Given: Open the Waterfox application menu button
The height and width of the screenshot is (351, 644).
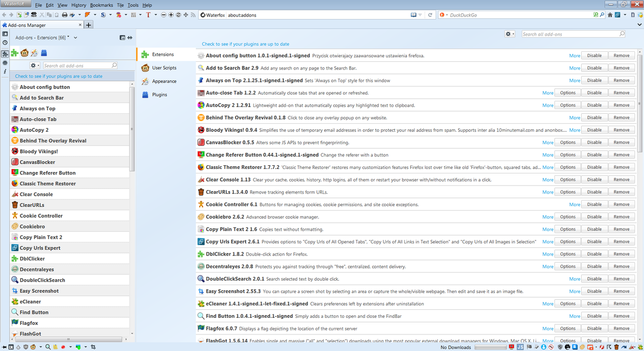Looking at the screenshot, I should [x=16, y=4].
